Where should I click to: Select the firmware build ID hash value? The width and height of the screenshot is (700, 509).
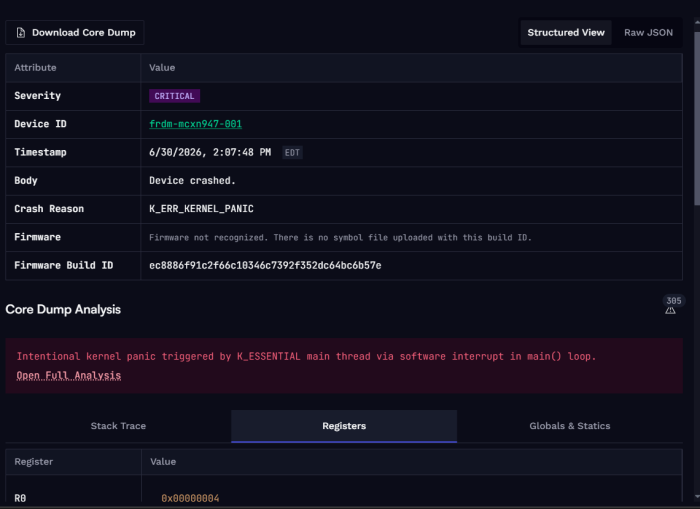coord(265,266)
